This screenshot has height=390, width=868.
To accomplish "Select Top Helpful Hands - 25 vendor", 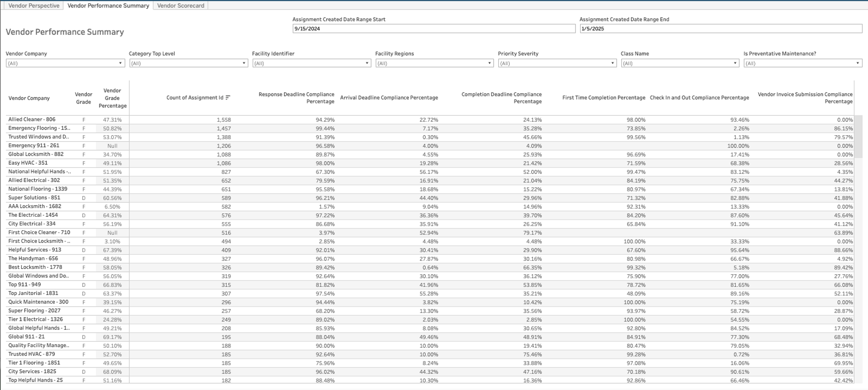I will (35, 380).
